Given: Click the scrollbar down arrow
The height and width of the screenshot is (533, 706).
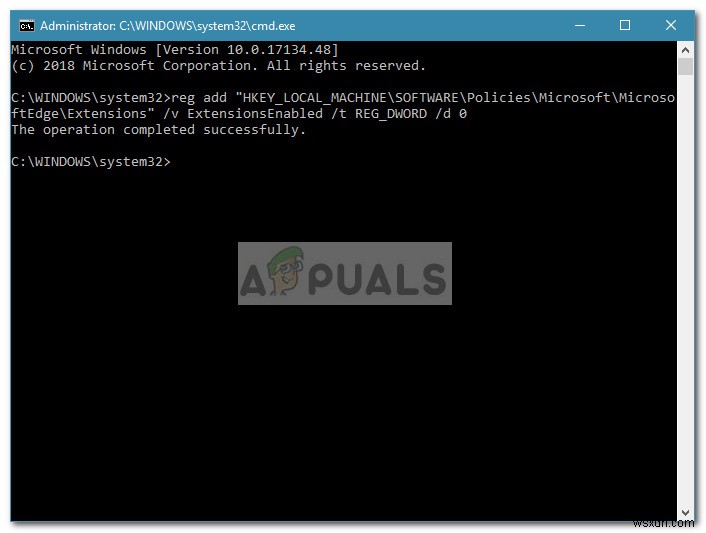Looking at the screenshot, I should [x=685, y=513].
